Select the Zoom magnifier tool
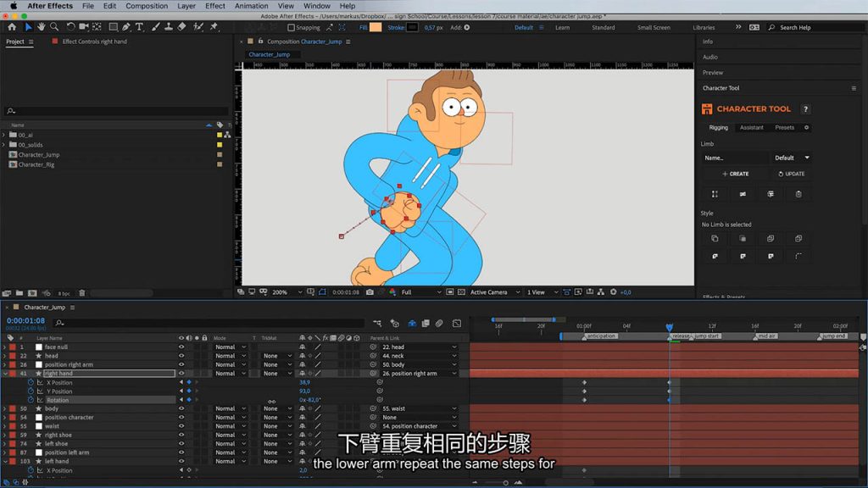This screenshot has width=868, height=488. pyautogui.click(x=54, y=26)
